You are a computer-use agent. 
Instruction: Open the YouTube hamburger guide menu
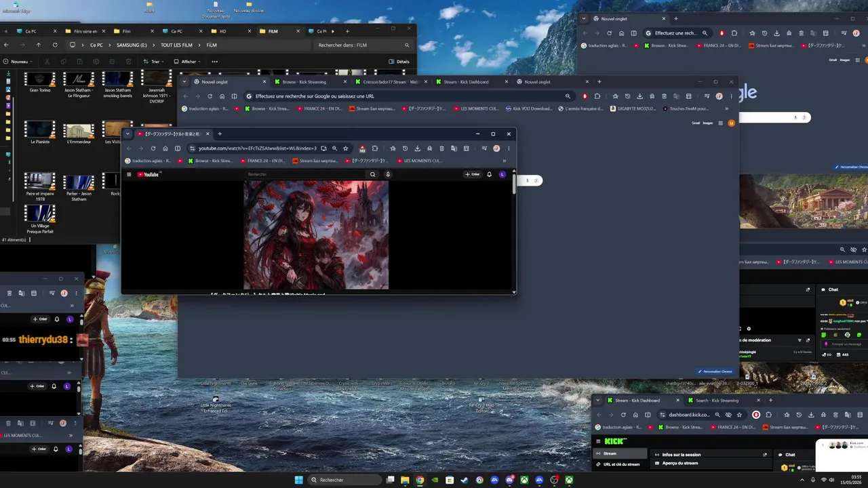pos(129,174)
